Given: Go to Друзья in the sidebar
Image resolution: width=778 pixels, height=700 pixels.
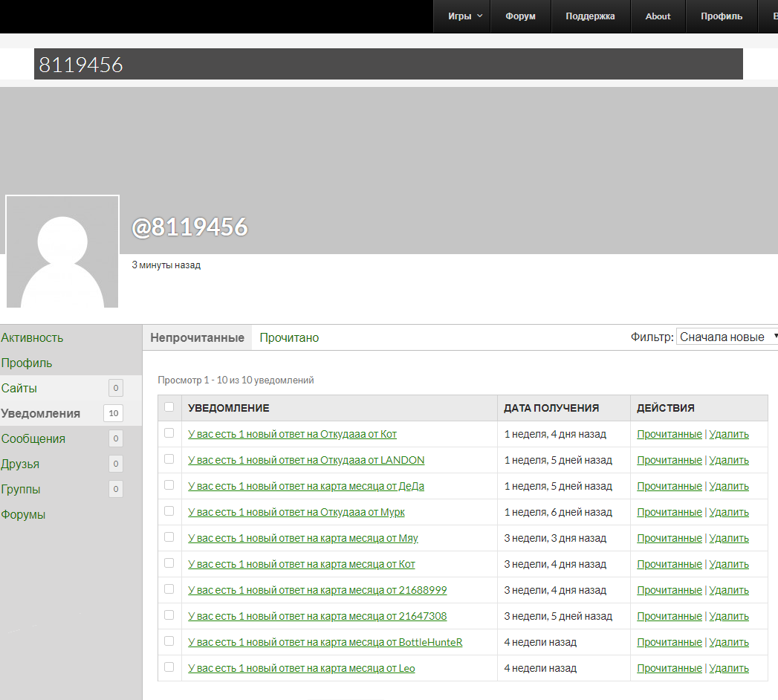Looking at the screenshot, I should (20, 464).
